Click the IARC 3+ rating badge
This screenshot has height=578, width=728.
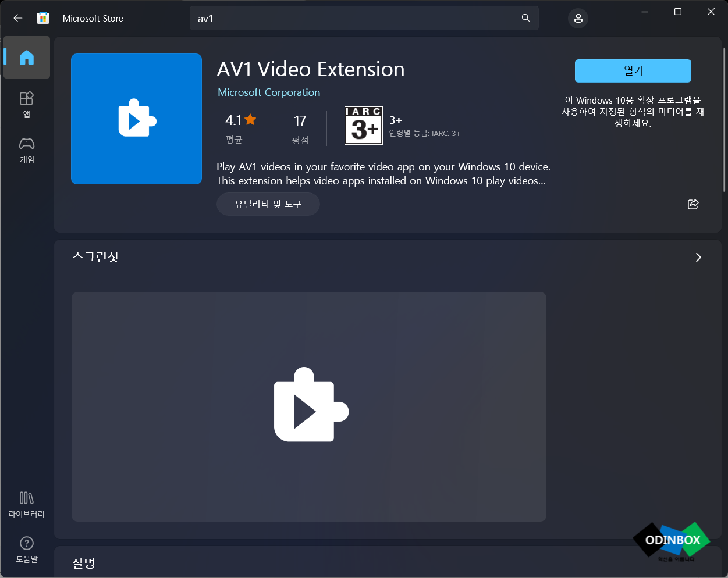(x=364, y=126)
